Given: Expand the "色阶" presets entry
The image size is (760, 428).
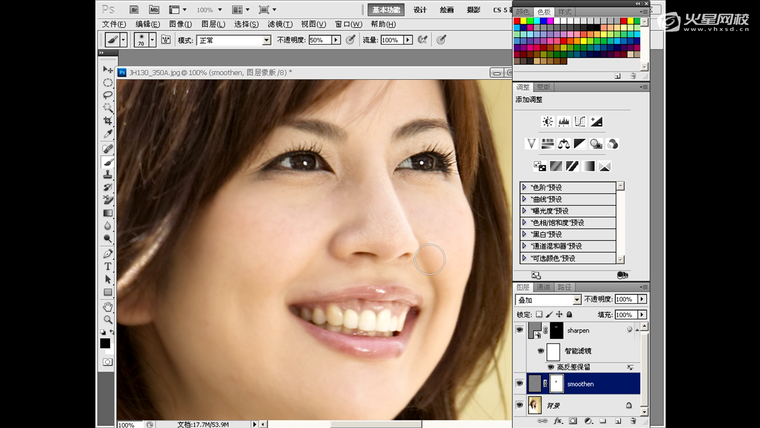Looking at the screenshot, I should [525, 187].
